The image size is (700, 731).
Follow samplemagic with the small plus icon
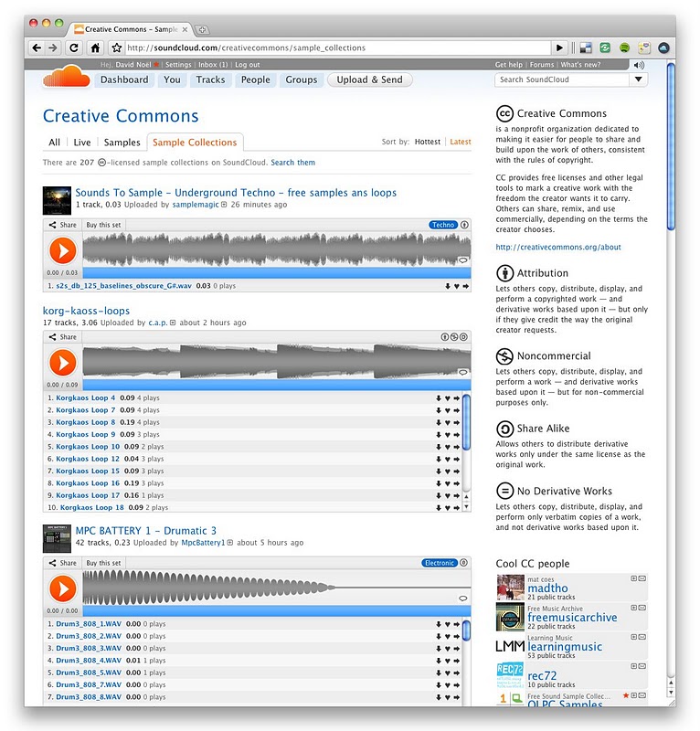(x=224, y=205)
